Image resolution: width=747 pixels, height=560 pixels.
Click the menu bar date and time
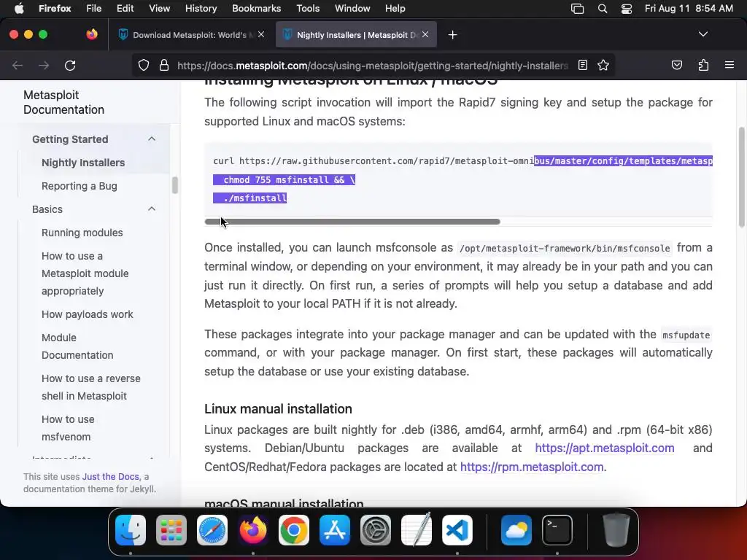coord(689,8)
